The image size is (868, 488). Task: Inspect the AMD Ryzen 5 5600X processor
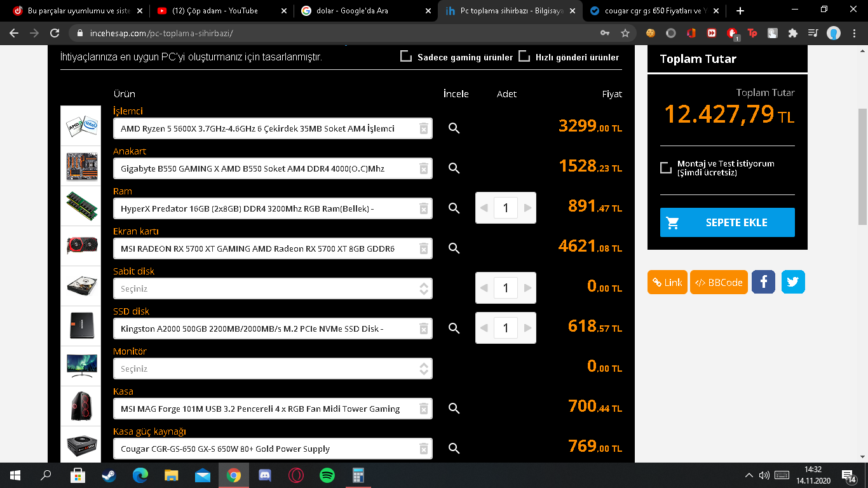(x=454, y=128)
